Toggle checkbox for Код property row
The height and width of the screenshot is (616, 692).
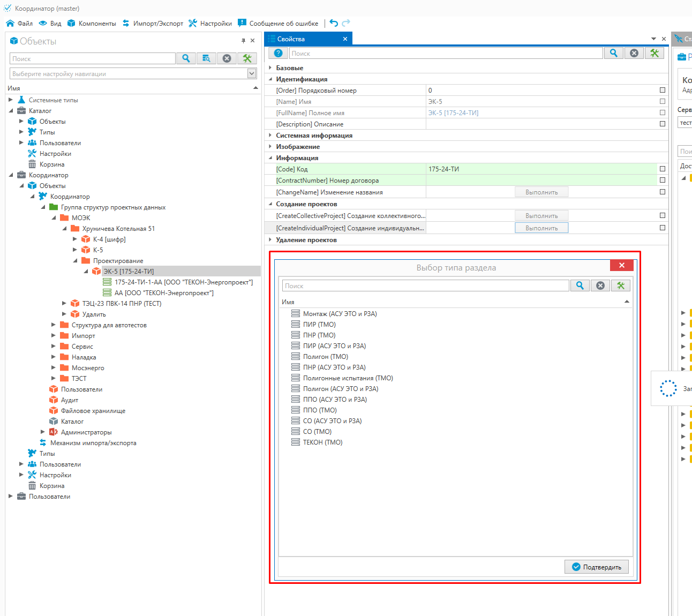click(x=663, y=169)
